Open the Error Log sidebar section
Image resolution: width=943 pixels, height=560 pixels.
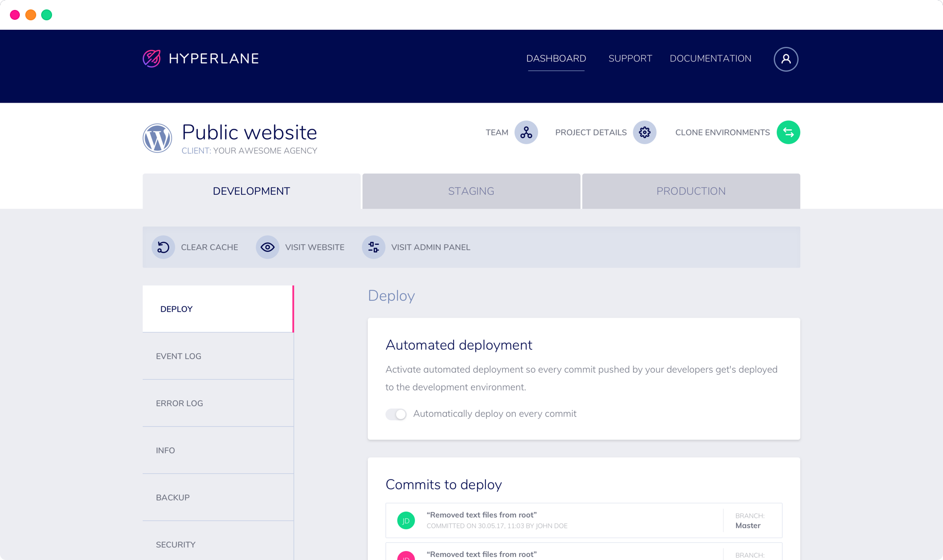[218, 403]
